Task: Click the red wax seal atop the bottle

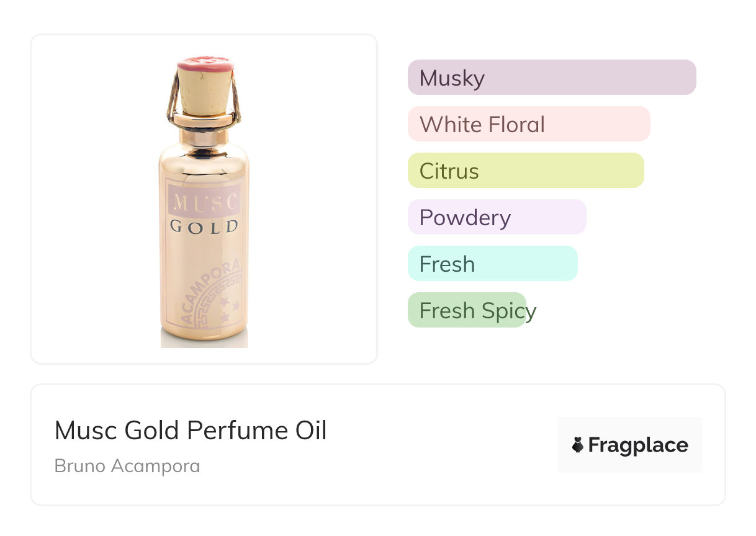Action: pyautogui.click(x=204, y=63)
